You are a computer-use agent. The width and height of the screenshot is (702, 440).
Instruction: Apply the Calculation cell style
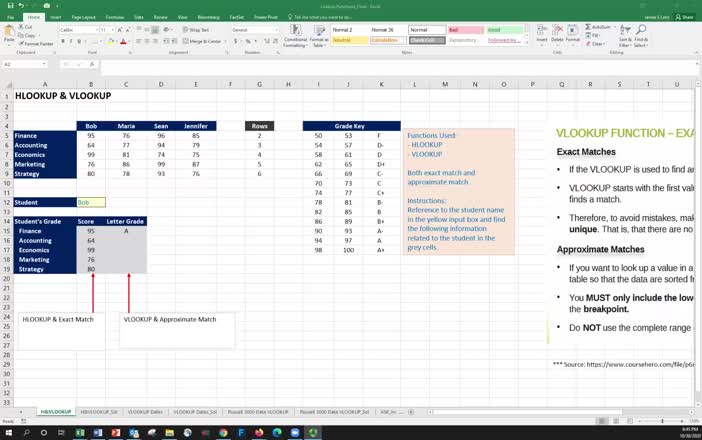388,40
